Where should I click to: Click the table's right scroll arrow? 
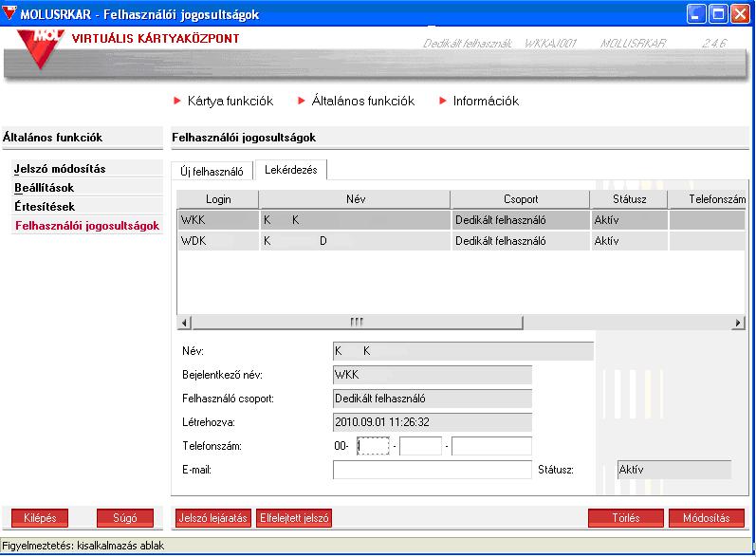click(738, 322)
